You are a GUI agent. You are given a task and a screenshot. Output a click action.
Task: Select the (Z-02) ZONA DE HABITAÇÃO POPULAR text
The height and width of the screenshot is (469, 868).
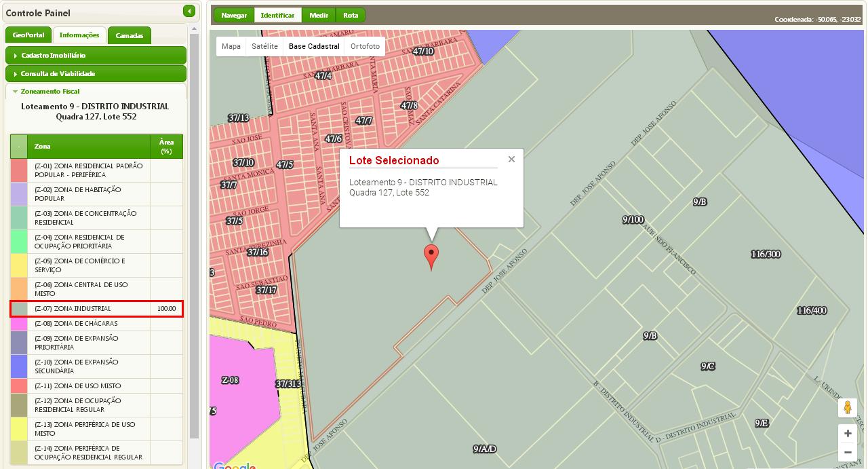click(x=78, y=194)
